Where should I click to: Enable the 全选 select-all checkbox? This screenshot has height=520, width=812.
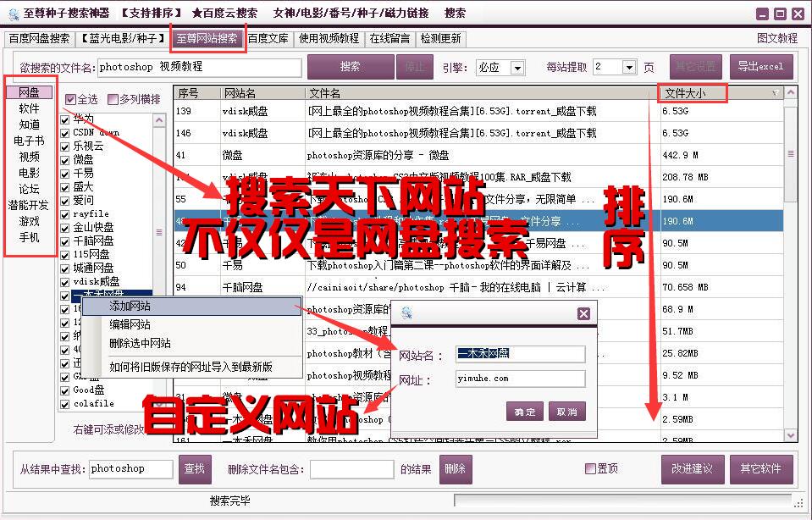(x=71, y=100)
